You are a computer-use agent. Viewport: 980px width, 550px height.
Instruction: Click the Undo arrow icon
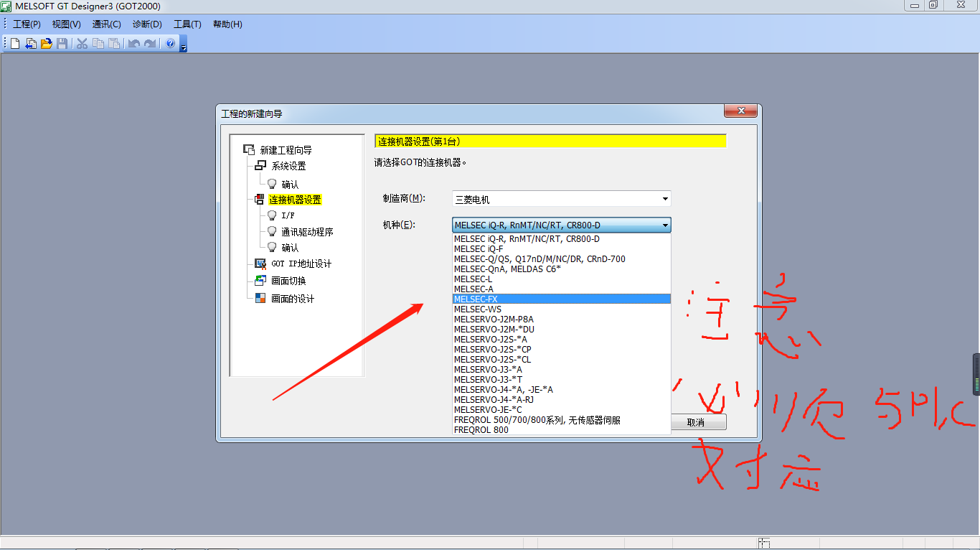pyautogui.click(x=134, y=44)
